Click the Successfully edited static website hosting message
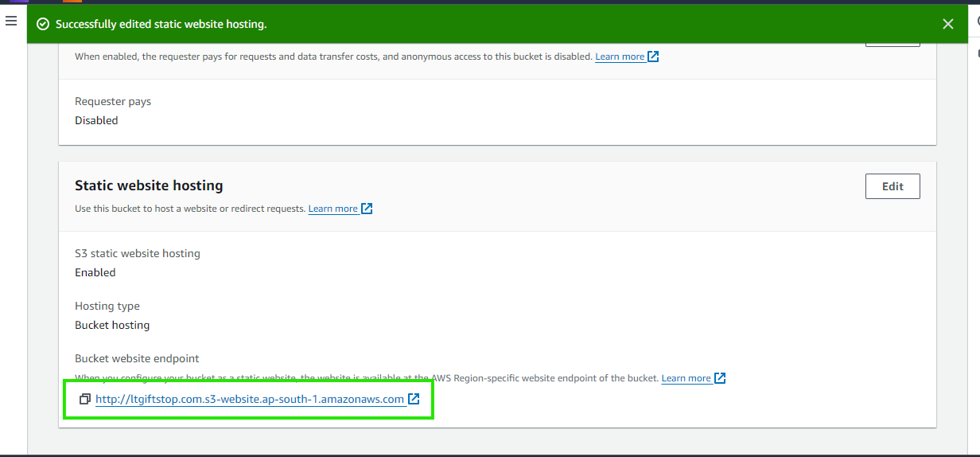The height and width of the screenshot is (457, 980). pos(161,24)
